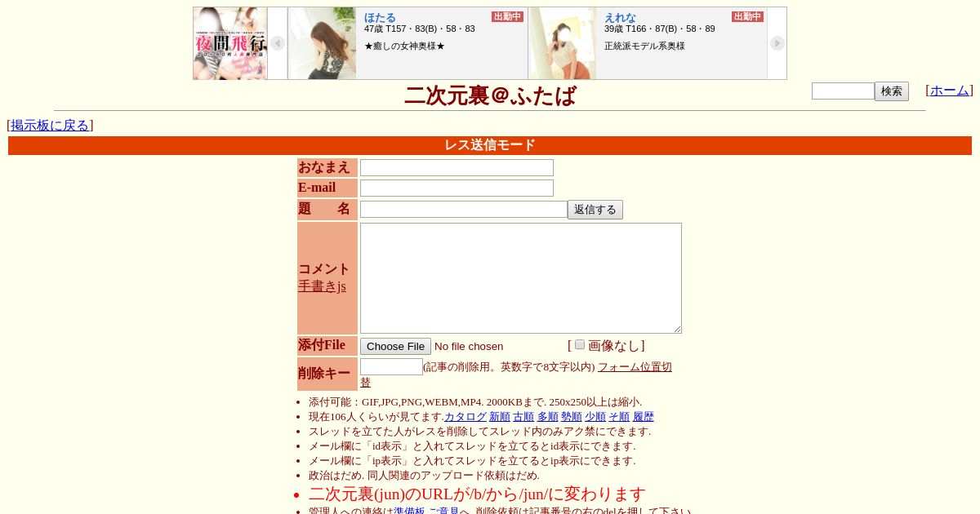Viewport: 980px width, 514px height.
Task: Open the えれな profile photo thumbnail
Action: 563,43
